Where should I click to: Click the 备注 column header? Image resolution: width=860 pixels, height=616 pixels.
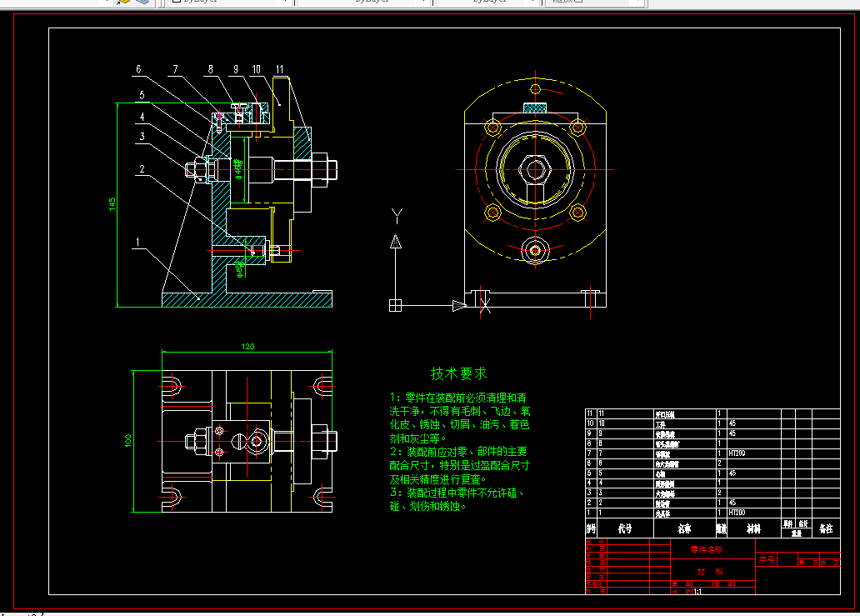coord(826,528)
